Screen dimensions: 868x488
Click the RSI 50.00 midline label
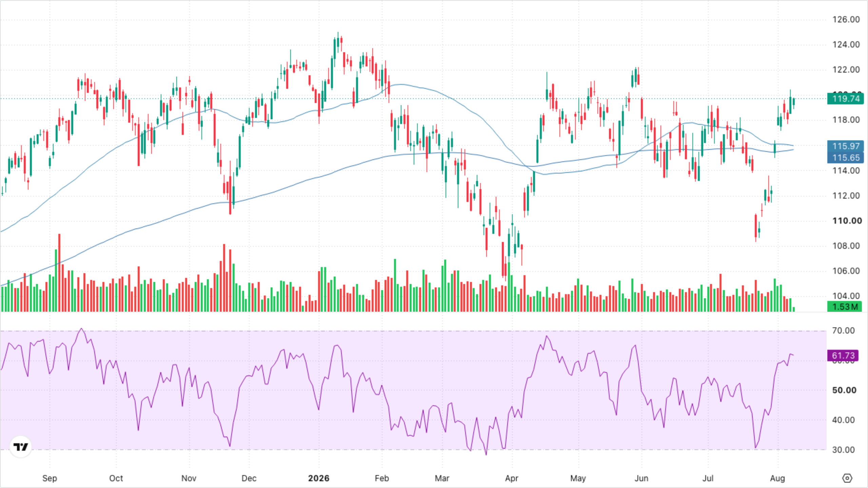point(844,390)
